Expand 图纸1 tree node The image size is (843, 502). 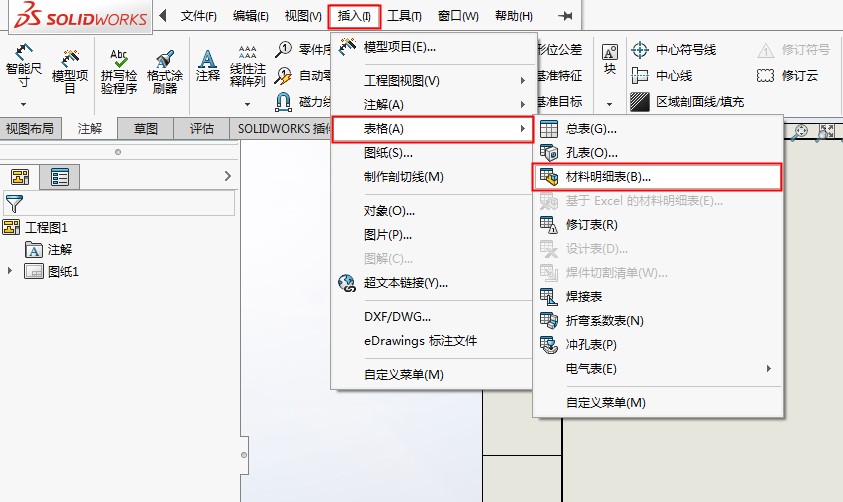click(10, 271)
